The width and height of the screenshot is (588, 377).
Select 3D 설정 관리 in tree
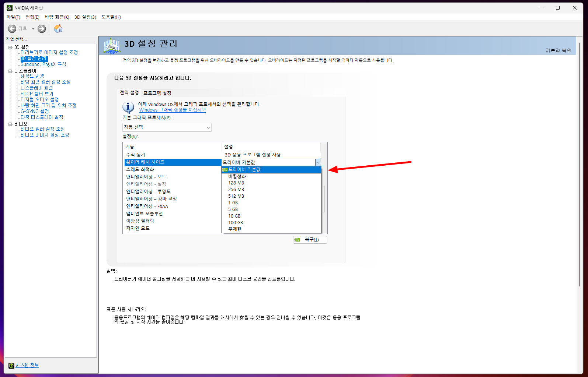coord(34,59)
